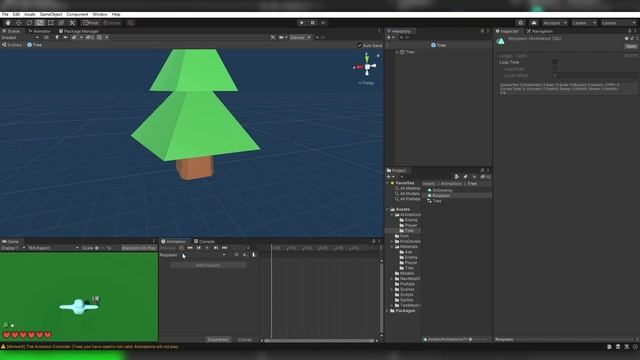Lock the Inspector panel
Image resolution: width=640 pixels, height=360 pixels.
[629, 31]
